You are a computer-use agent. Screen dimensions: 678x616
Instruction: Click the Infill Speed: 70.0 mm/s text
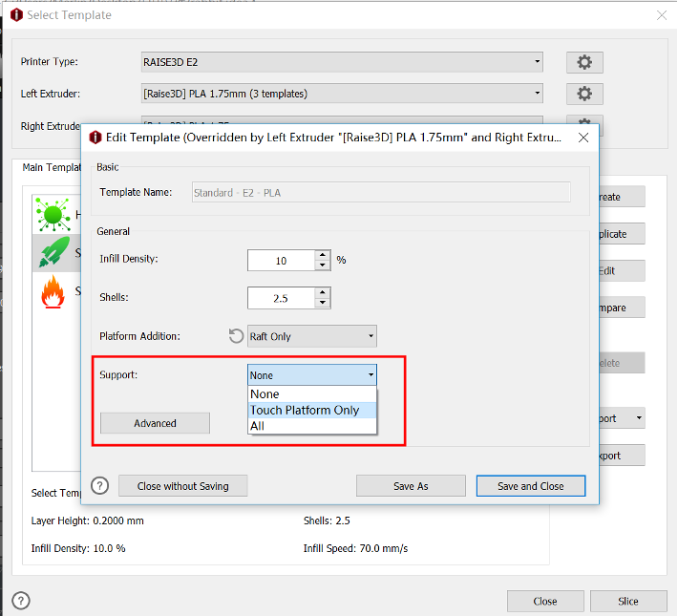point(355,548)
